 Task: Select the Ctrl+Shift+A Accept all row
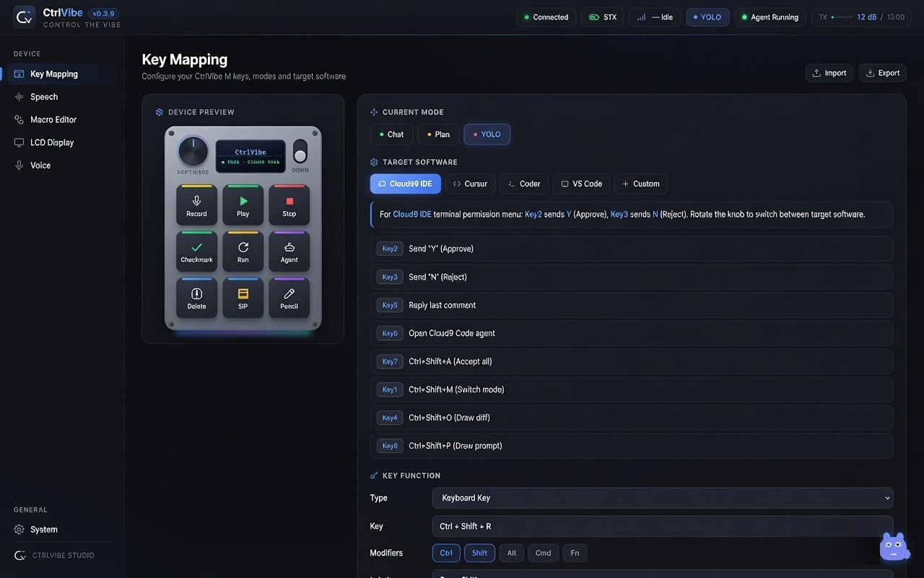click(632, 361)
